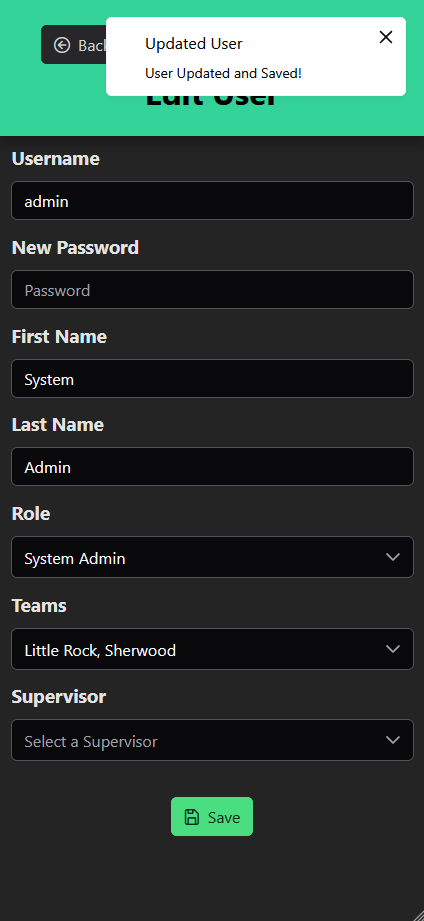424x921 pixels.
Task: Open the Select a Supervisor dropdown
Action: pos(212,740)
